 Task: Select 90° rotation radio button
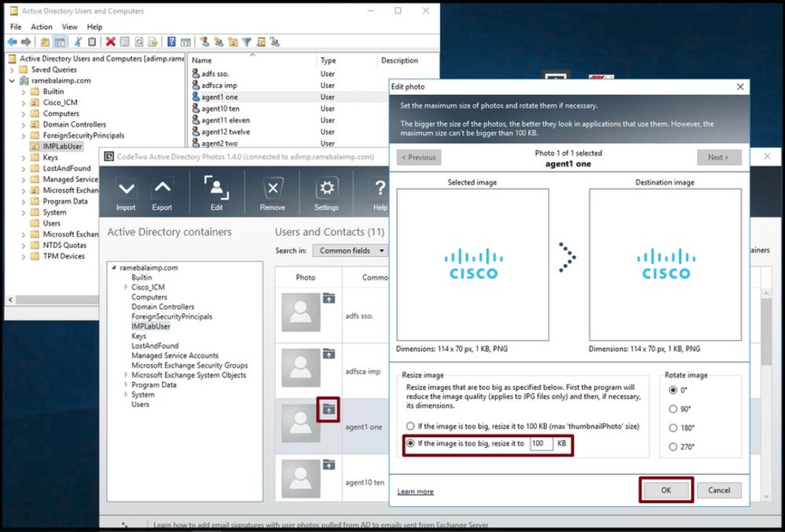673,409
